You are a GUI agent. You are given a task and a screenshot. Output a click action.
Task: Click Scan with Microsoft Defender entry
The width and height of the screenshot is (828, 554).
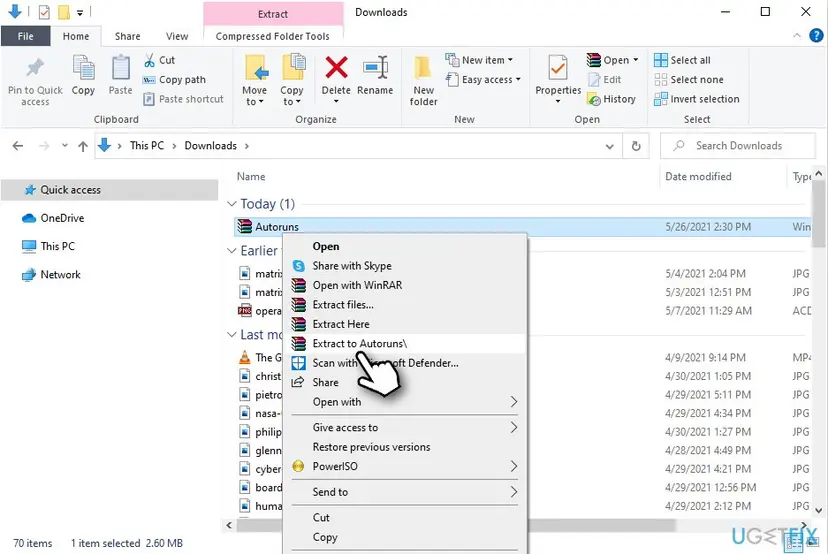coord(405,363)
